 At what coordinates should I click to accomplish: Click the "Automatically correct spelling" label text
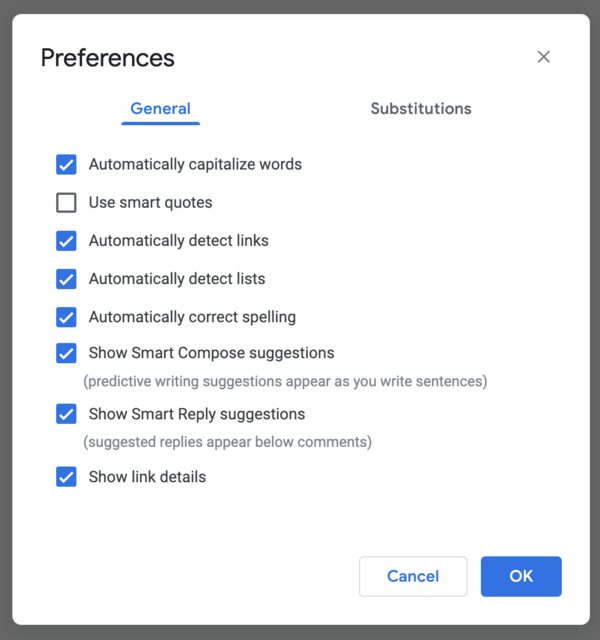point(192,317)
